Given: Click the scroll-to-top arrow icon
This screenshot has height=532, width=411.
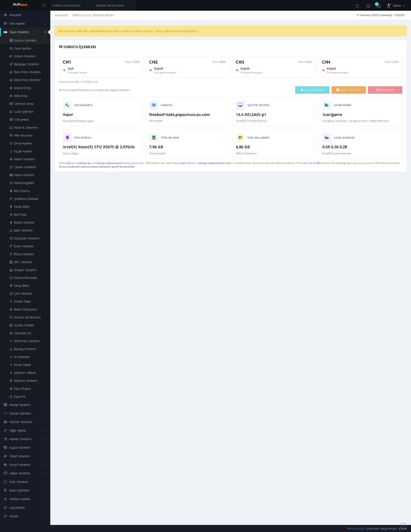Looking at the screenshot, I should click(403, 526).
